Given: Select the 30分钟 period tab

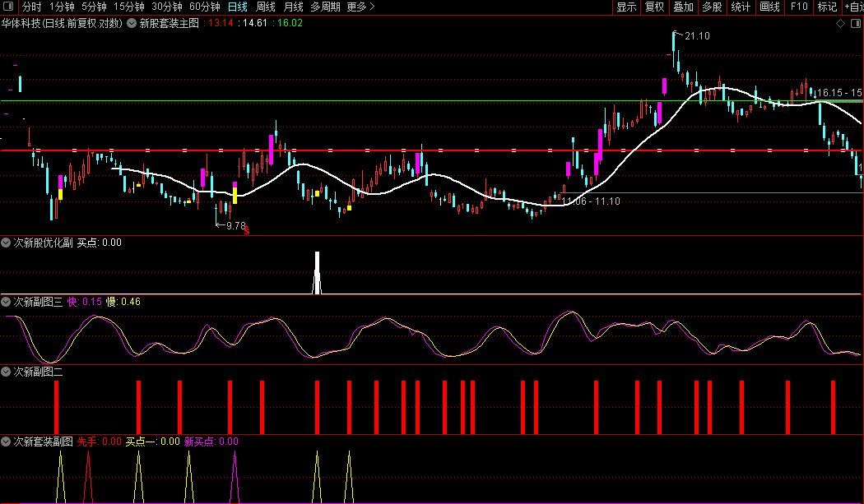Looking at the screenshot, I should [x=167, y=7].
